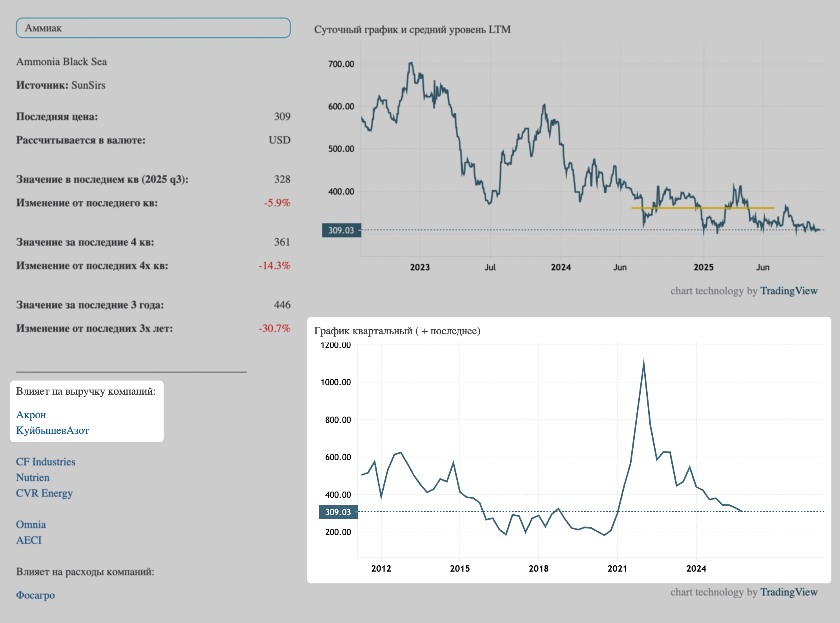This screenshot has height=623, width=840.
Task: Click the 2023 label on daily chart axis
Action: point(420,267)
